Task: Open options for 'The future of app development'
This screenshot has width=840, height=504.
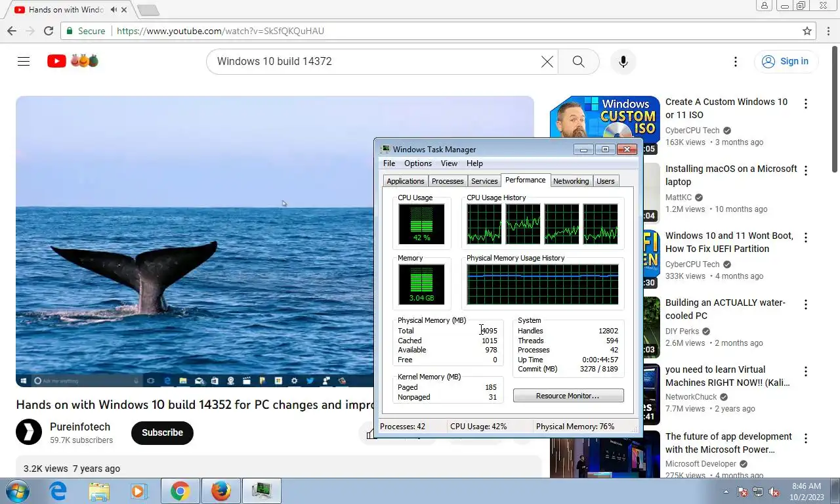Action: 806,438
